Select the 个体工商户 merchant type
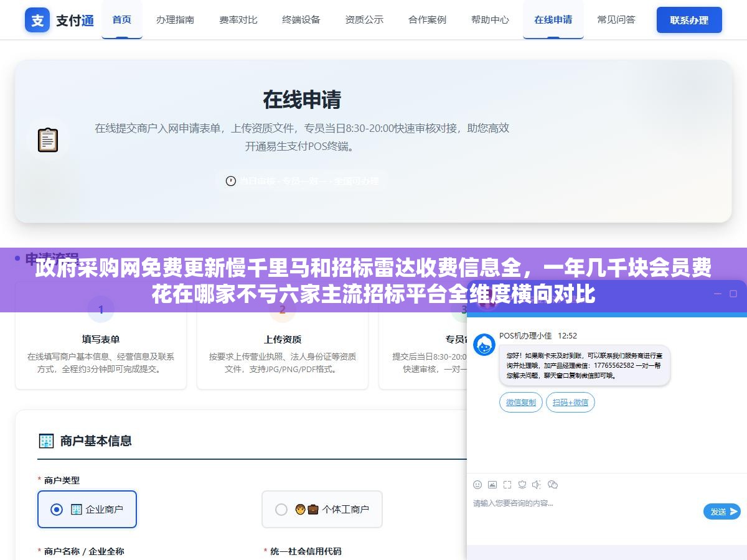747x560 pixels. (322, 509)
